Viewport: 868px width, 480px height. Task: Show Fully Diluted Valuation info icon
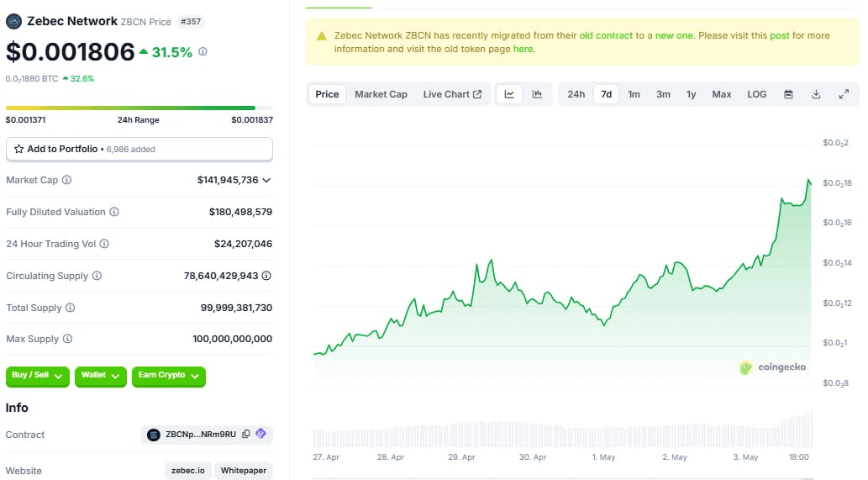pos(114,212)
